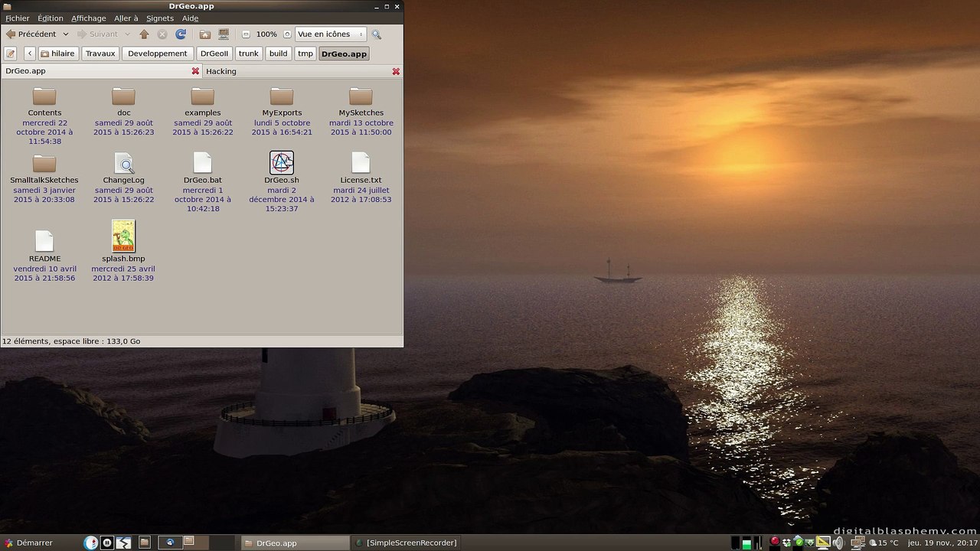Navigate to the Developpement path button
This screenshot has width=980, height=551.
point(157,54)
